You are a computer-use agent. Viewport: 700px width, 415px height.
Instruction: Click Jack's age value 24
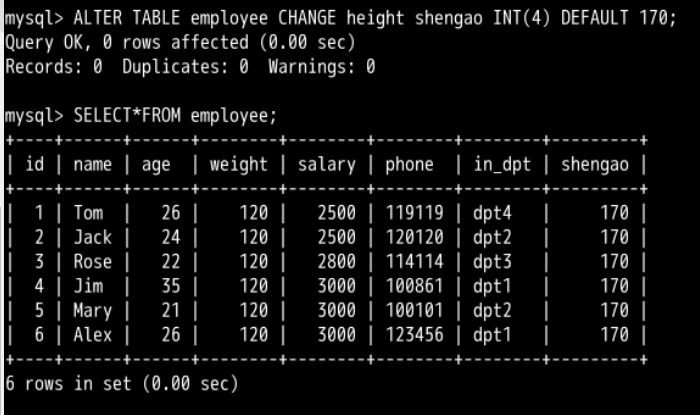tap(171, 237)
